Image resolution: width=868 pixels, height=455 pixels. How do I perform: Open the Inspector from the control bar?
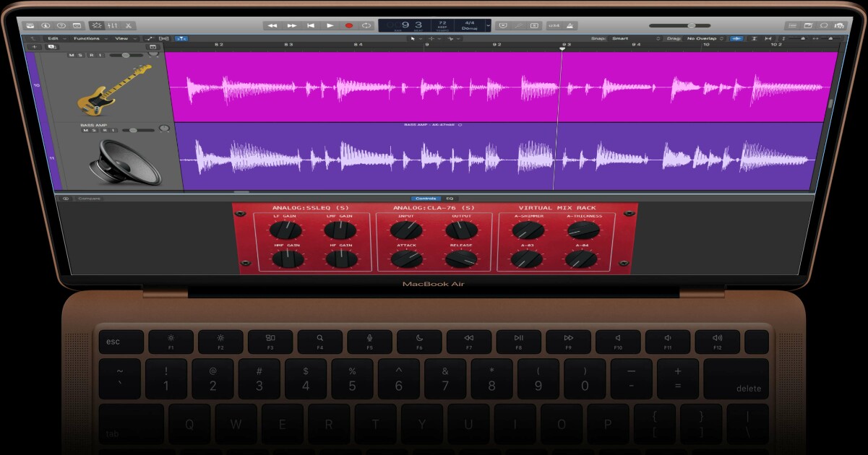pyautogui.click(x=46, y=25)
